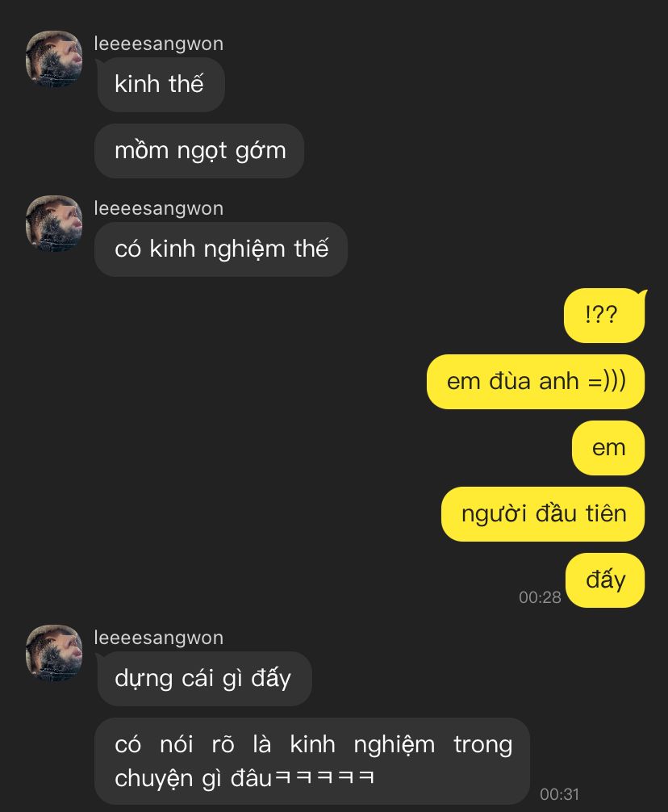Tap the first leeeesangwon username
Screen dimensions: 668x812
[x=159, y=44]
